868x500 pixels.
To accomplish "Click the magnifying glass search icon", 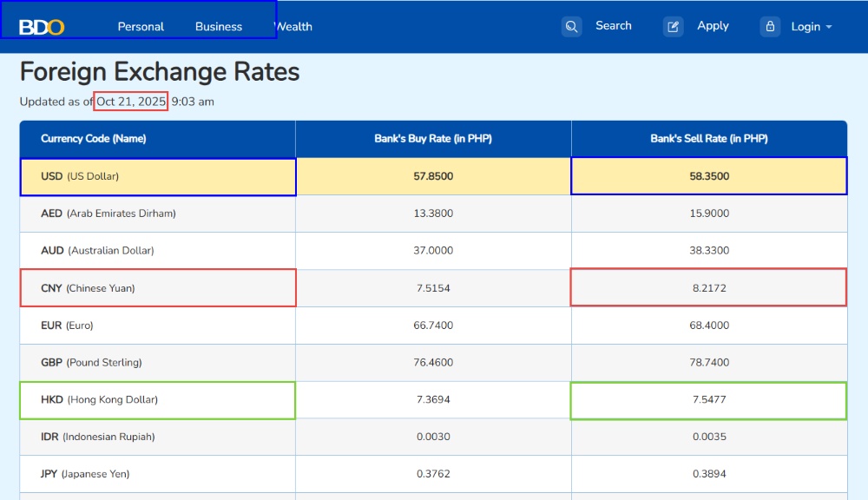I will (x=571, y=27).
